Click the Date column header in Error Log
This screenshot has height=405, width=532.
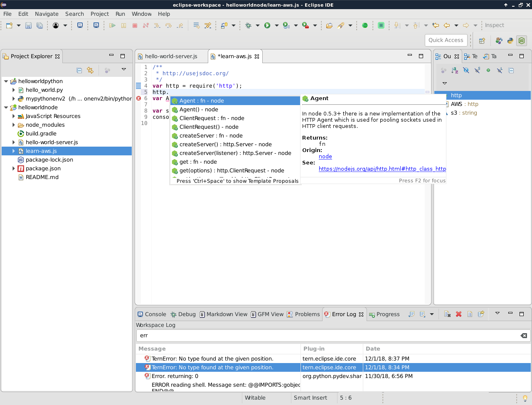(446, 349)
